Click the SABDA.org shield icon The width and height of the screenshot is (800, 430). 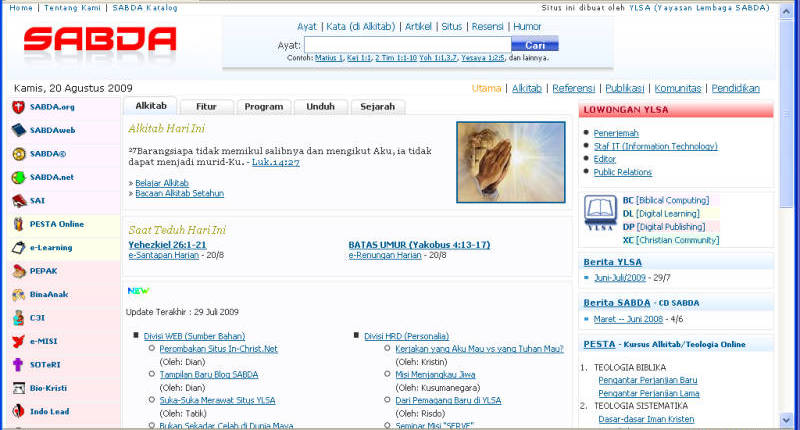(18, 107)
